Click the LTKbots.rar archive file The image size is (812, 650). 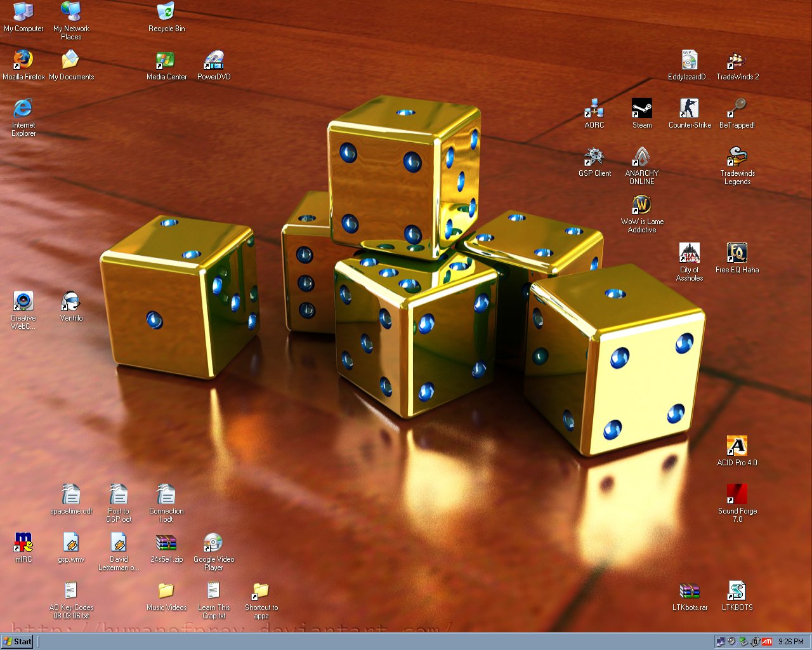click(x=690, y=591)
